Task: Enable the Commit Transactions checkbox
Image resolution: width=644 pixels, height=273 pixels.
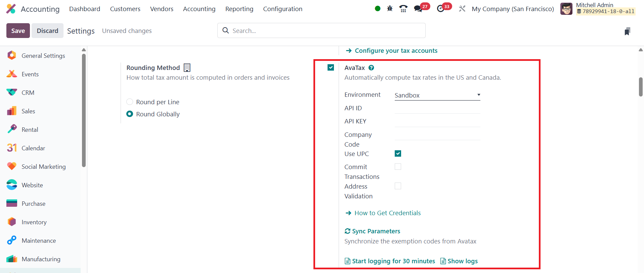Action: [x=398, y=167]
